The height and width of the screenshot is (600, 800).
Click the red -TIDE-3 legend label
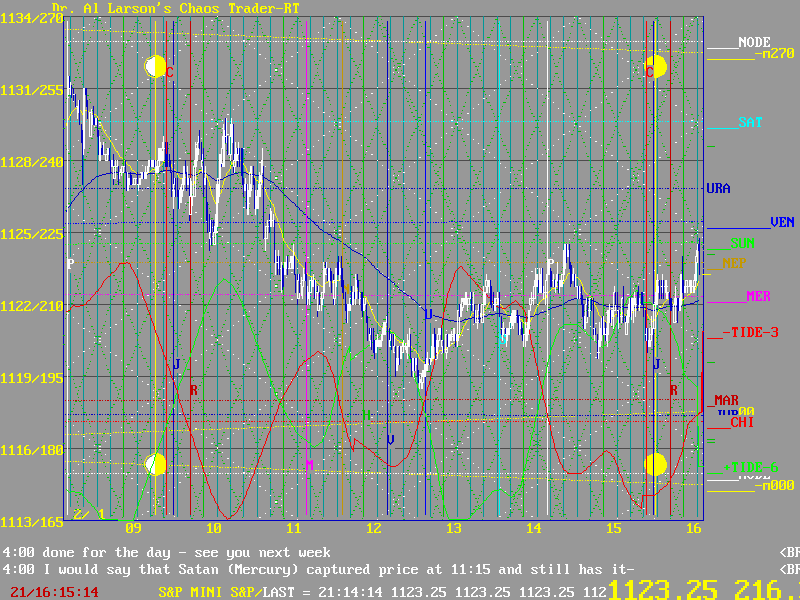click(x=750, y=332)
